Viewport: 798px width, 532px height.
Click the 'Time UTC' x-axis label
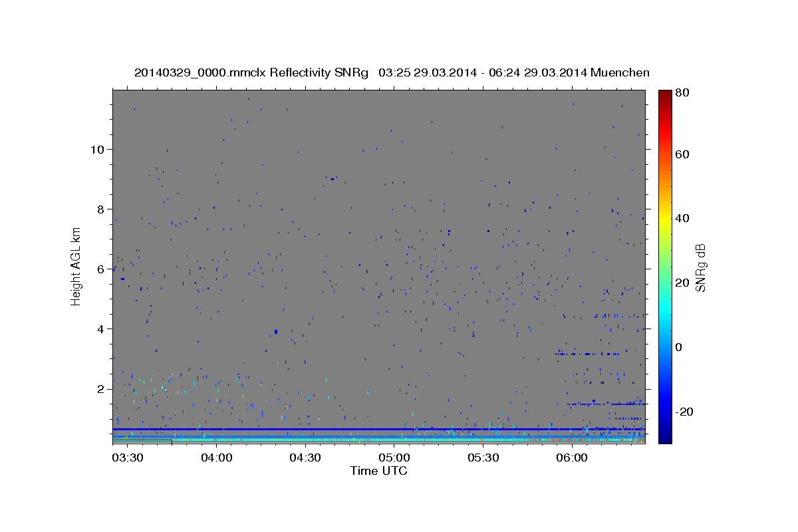[x=378, y=471]
